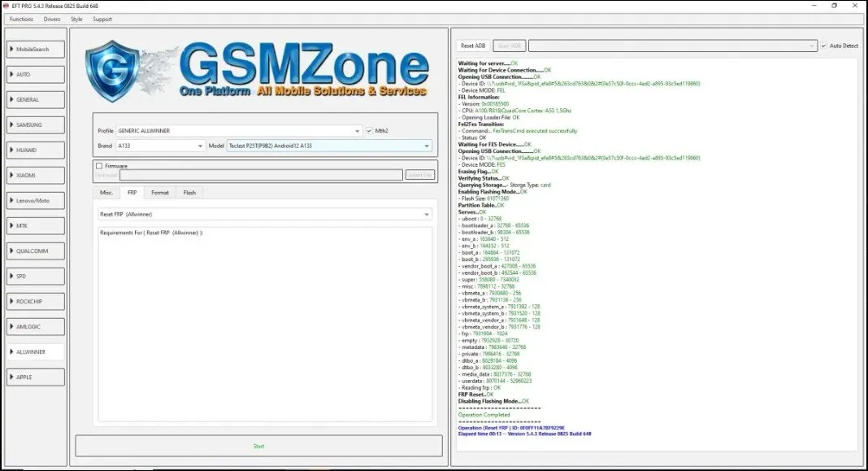Screen dimensions: 868x471
Task: Enable the Firmware checkbox
Action: click(x=99, y=166)
